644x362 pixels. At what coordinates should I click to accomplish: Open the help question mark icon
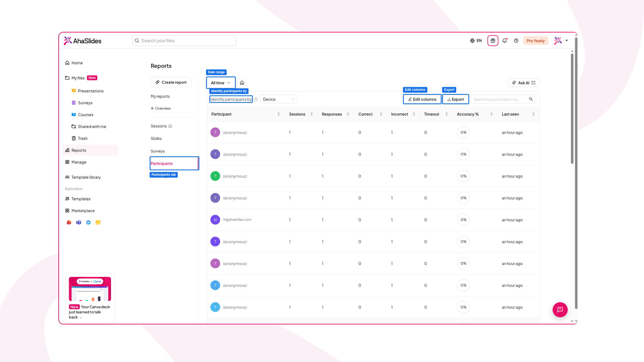tap(516, 41)
